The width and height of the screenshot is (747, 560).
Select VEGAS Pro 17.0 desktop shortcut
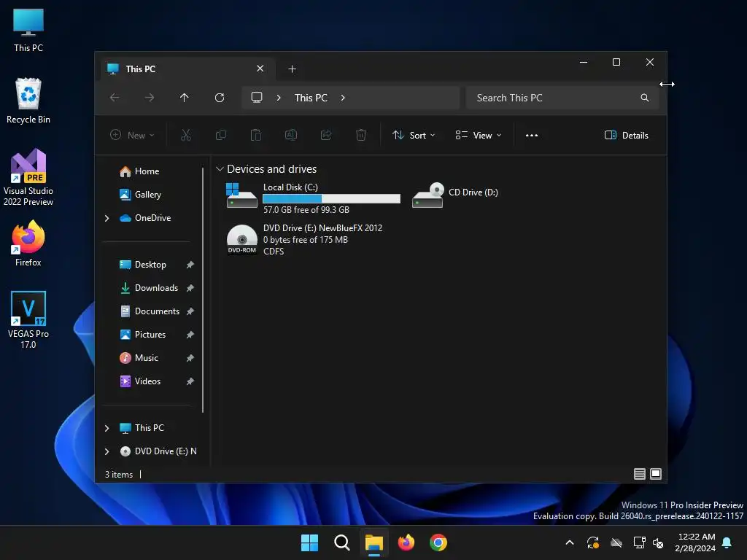click(28, 319)
